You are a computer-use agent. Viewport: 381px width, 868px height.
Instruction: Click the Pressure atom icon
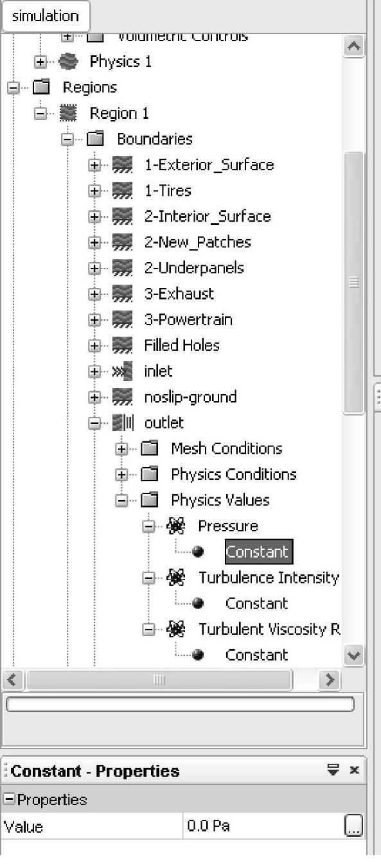pyautogui.click(x=175, y=526)
